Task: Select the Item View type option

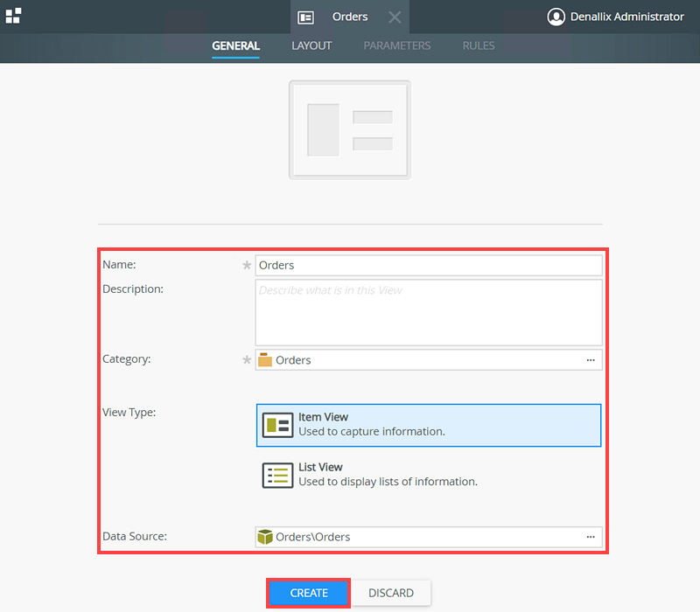Action: tap(429, 425)
